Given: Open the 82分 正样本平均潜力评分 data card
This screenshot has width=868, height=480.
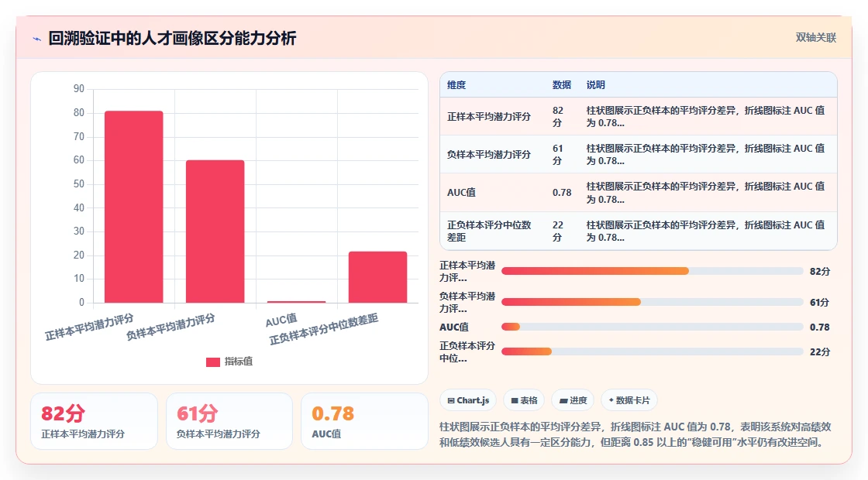Looking at the screenshot, I should [x=94, y=421].
